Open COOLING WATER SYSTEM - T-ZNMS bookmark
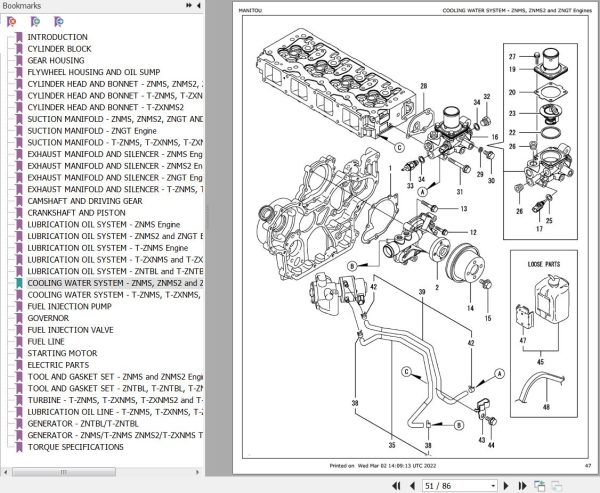 [x=115, y=295]
